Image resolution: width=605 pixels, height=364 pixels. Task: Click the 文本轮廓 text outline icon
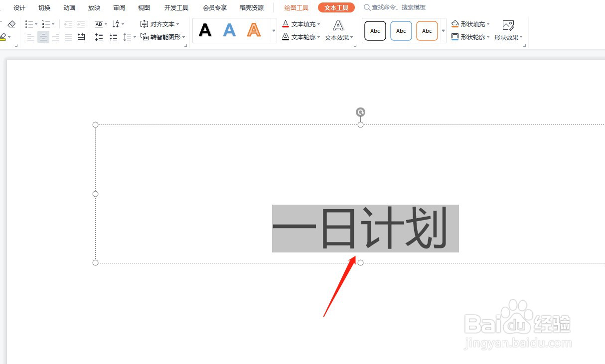point(286,37)
